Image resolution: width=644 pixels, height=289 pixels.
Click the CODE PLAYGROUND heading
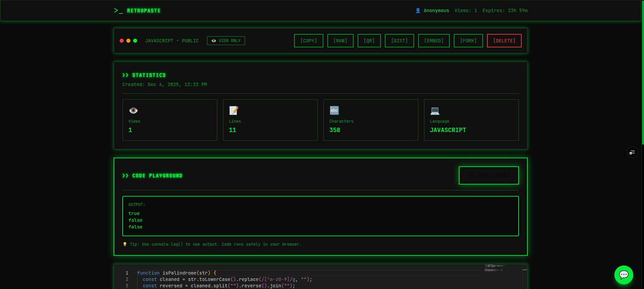(x=152, y=176)
